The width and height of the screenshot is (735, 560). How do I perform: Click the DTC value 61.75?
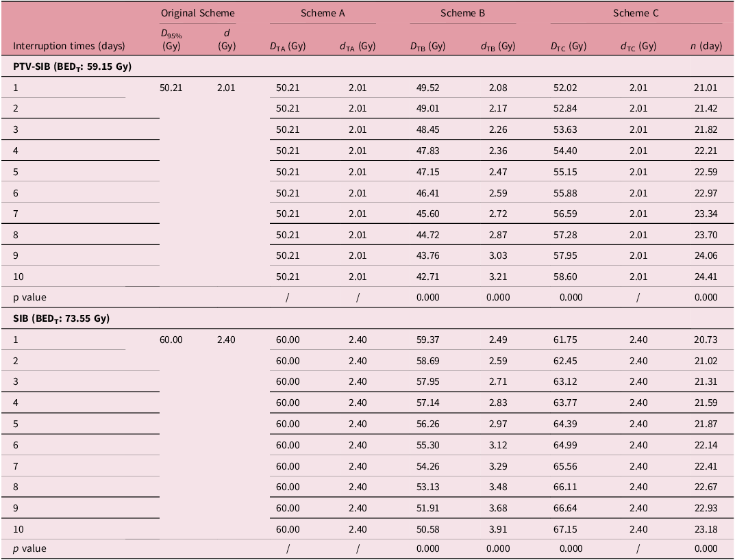pos(567,340)
